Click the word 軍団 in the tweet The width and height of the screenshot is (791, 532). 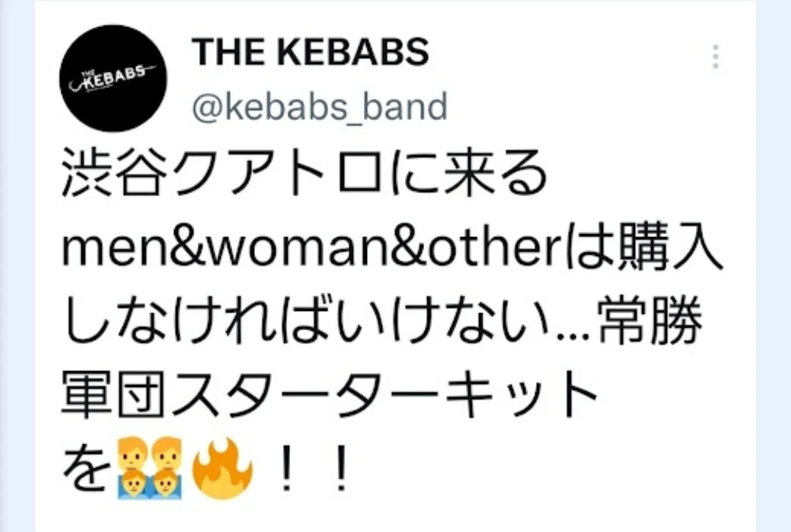point(114,394)
